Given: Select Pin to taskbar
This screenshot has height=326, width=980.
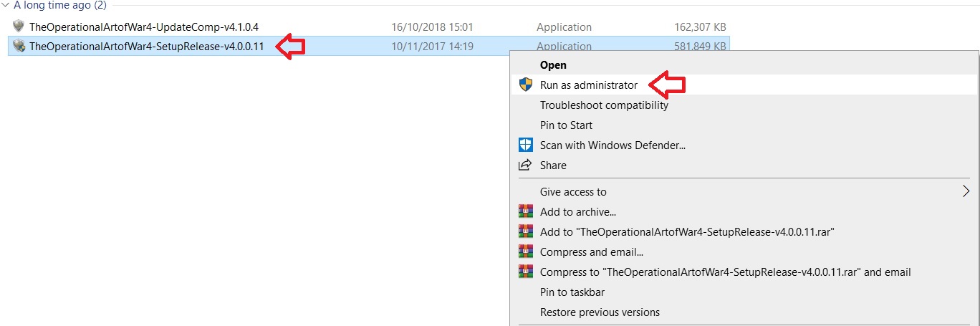Looking at the screenshot, I should pos(572,292).
